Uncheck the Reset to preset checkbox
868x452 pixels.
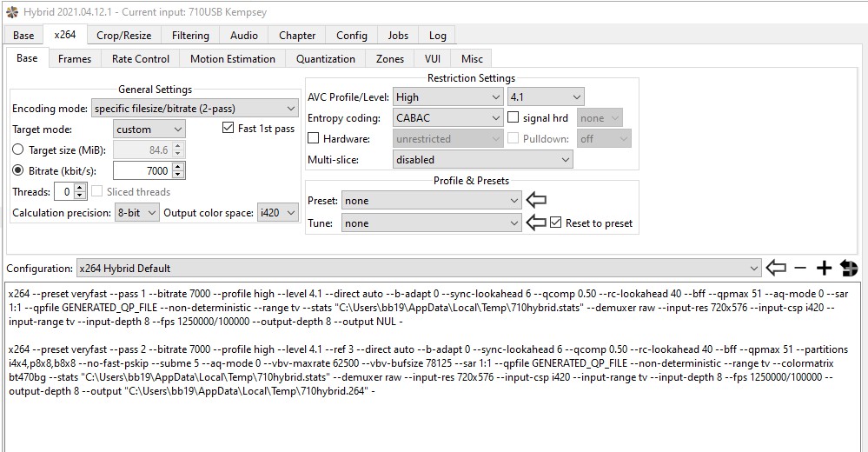(556, 223)
